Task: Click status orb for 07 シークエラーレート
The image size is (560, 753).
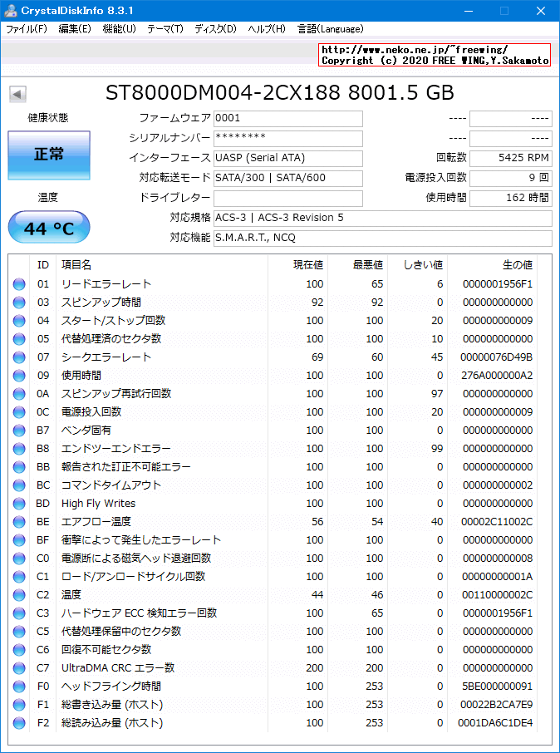Action: pos(19,357)
